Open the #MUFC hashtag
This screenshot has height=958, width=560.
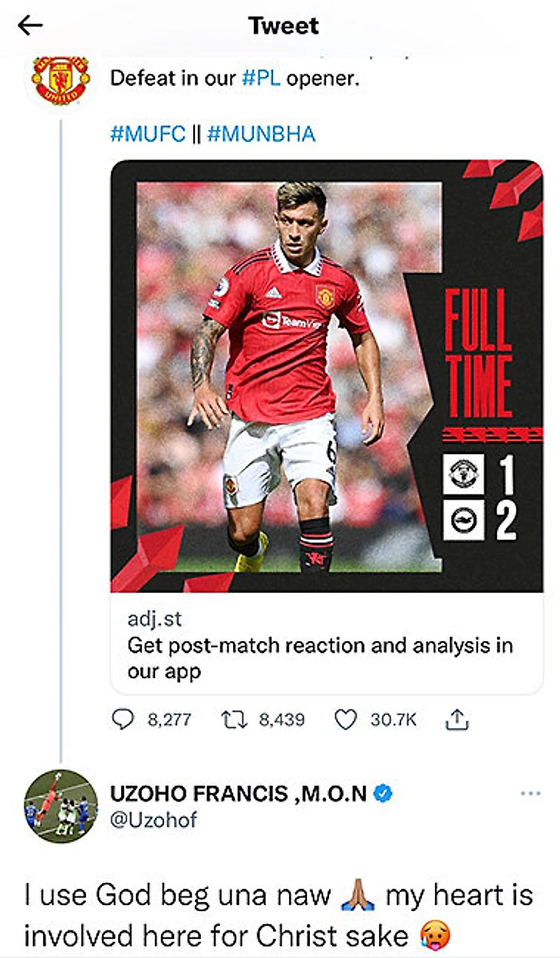coord(148,134)
